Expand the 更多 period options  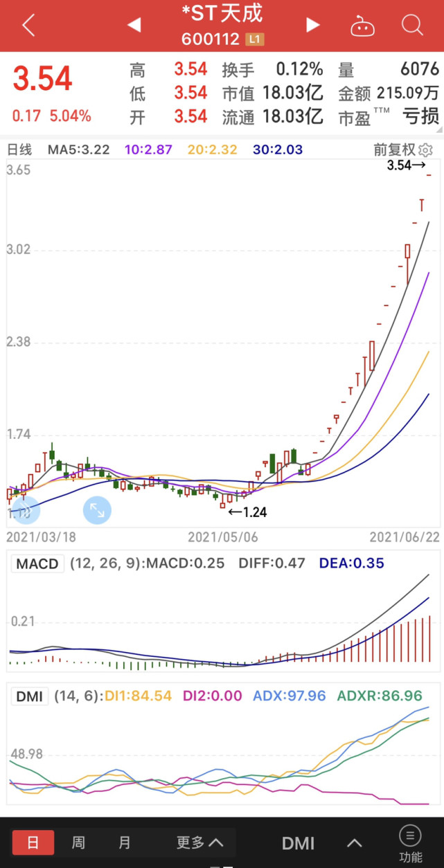coord(199,843)
